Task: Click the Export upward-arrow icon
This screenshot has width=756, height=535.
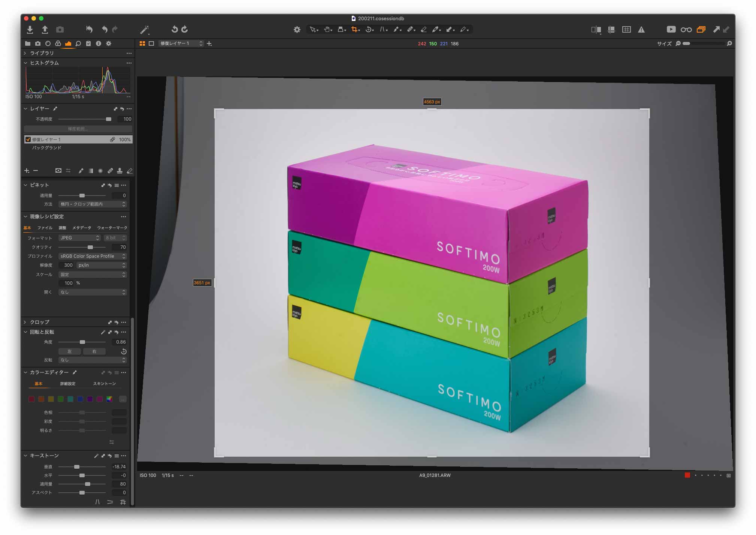Action: 45,30
